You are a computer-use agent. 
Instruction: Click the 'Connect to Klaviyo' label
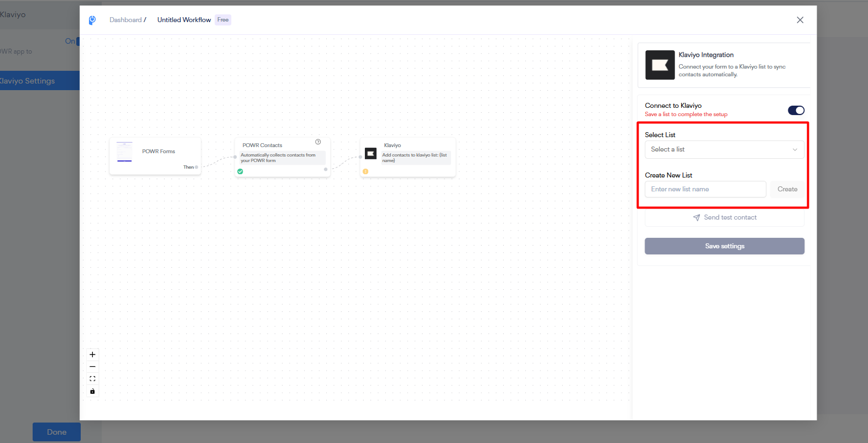point(673,106)
